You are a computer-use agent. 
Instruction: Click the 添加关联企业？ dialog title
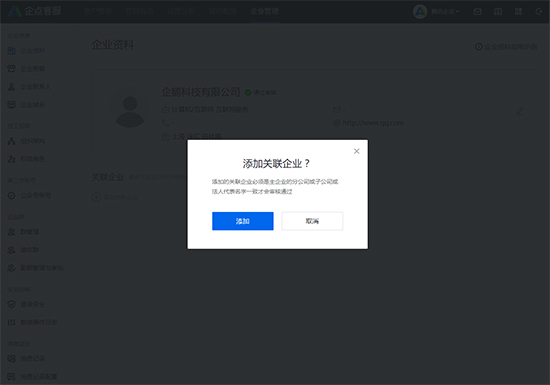tap(276, 163)
